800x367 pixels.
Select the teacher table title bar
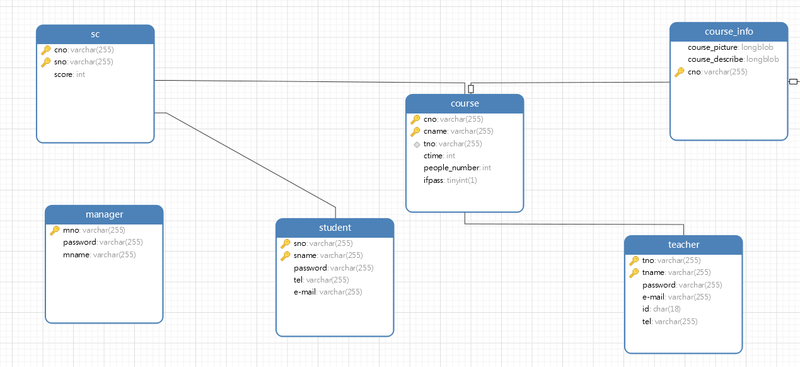point(683,245)
